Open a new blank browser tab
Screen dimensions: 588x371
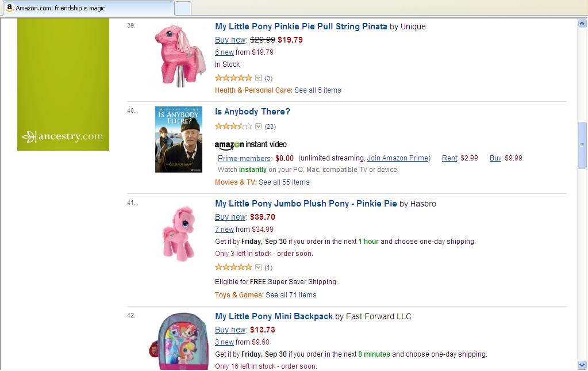[183, 8]
